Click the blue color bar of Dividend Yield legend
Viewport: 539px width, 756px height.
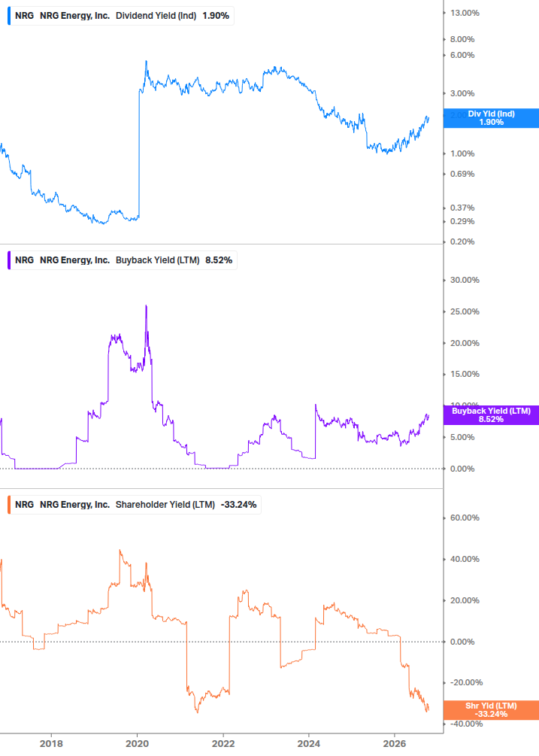[x=9, y=16]
